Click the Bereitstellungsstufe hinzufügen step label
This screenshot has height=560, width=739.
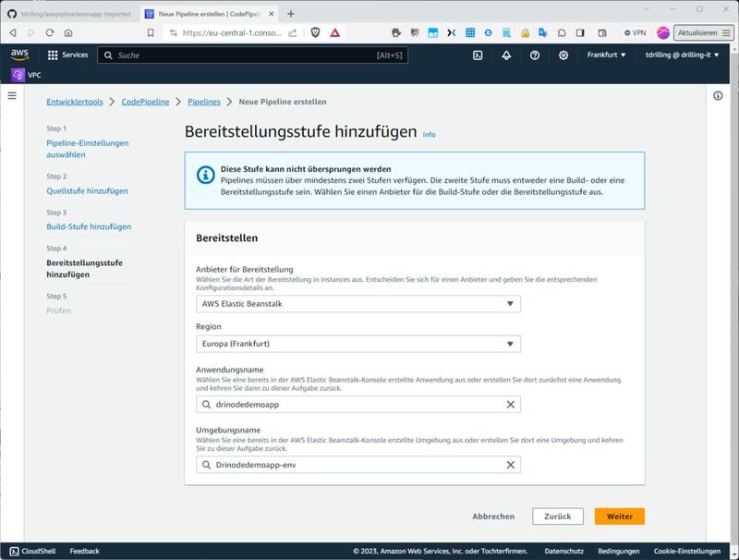coord(84,269)
